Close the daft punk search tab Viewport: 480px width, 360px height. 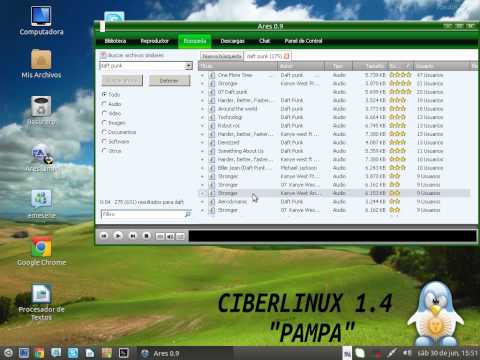(286, 56)
